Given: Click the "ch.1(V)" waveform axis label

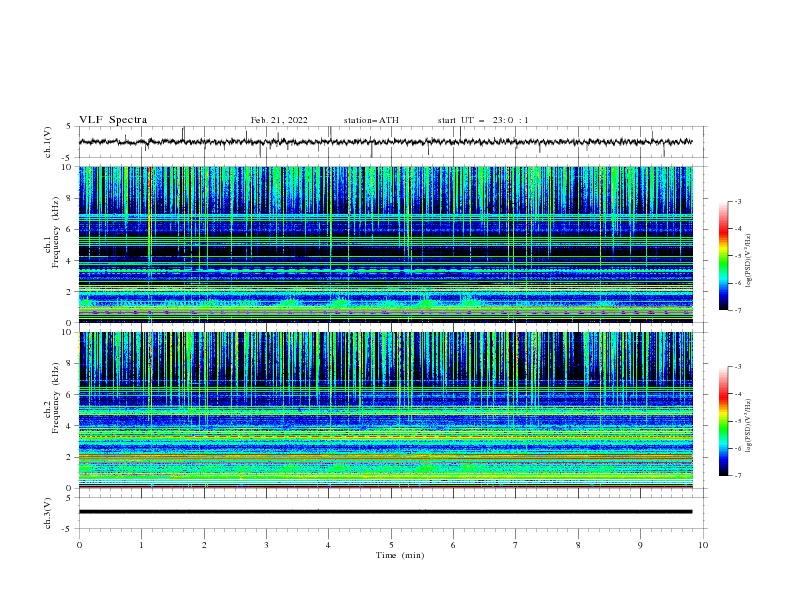Looking at the screenshot, I should pos(48,142).
